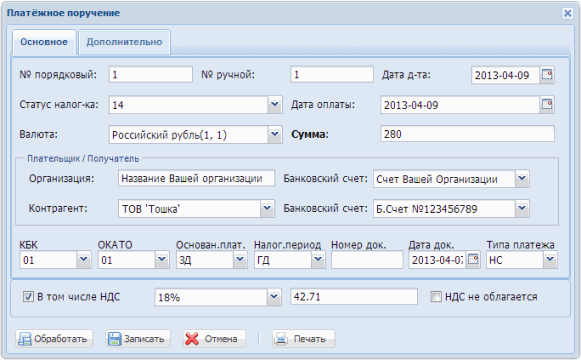Image resolution: width=581 pixels, height=360 pixels.
Task: Open the КБК dropdown arrow
Action: 84,260
